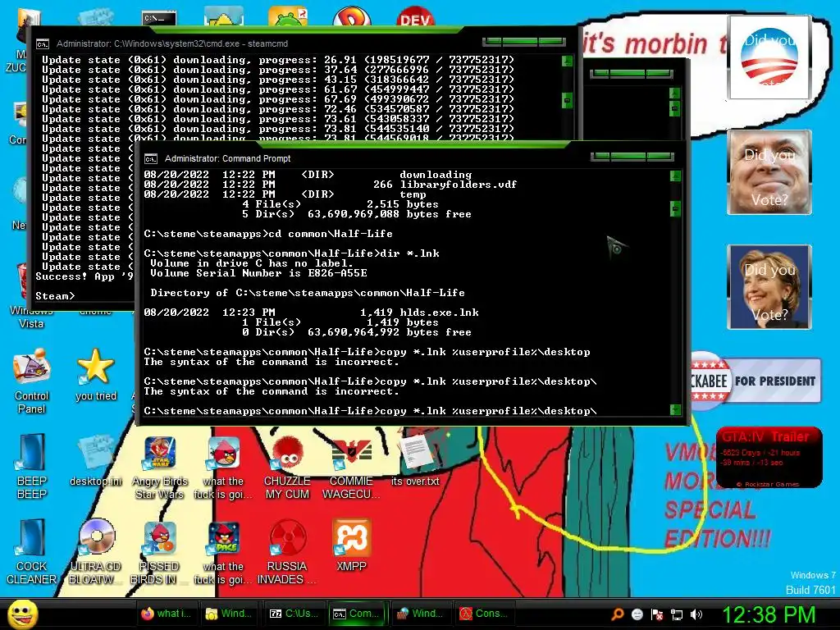Switch to Firefox 'what i...' taskbar button
This screenshot has height=630, width=840.
pos(166,614)
